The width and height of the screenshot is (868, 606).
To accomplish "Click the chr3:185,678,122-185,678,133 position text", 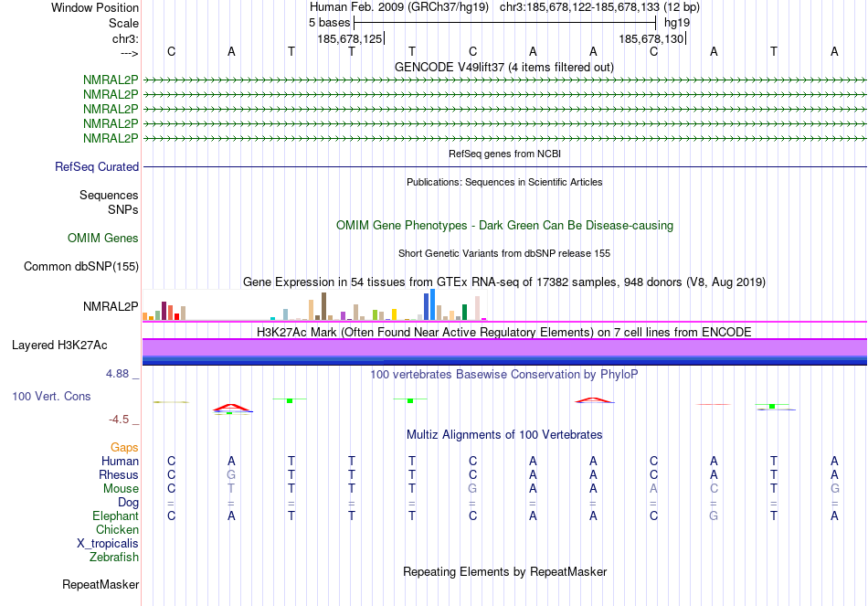I will pos(579,7).
